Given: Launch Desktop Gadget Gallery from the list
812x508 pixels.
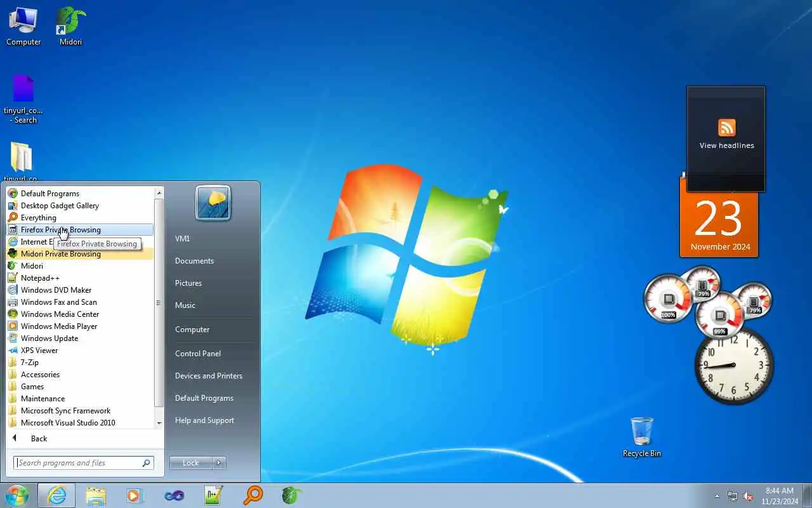Looking at the screenshot, I should coord(80,206).
